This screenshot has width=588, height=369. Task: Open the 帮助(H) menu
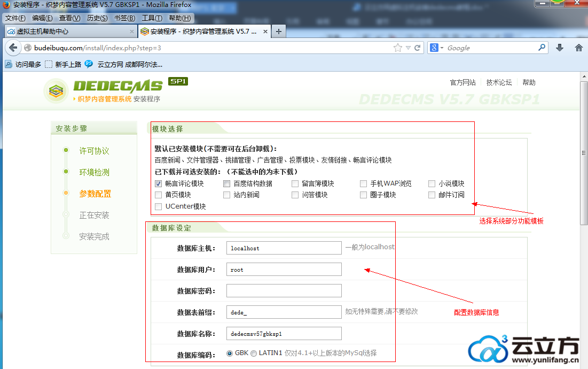[x=179, y=18]
